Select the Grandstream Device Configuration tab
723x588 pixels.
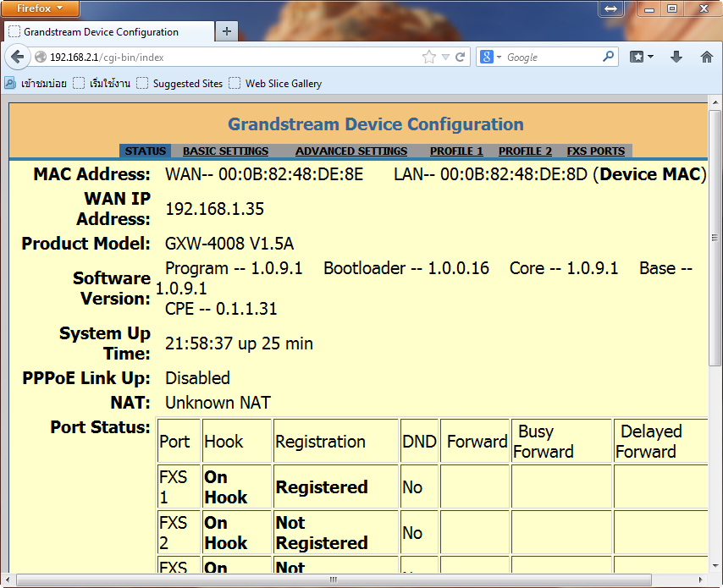[109, 32]
